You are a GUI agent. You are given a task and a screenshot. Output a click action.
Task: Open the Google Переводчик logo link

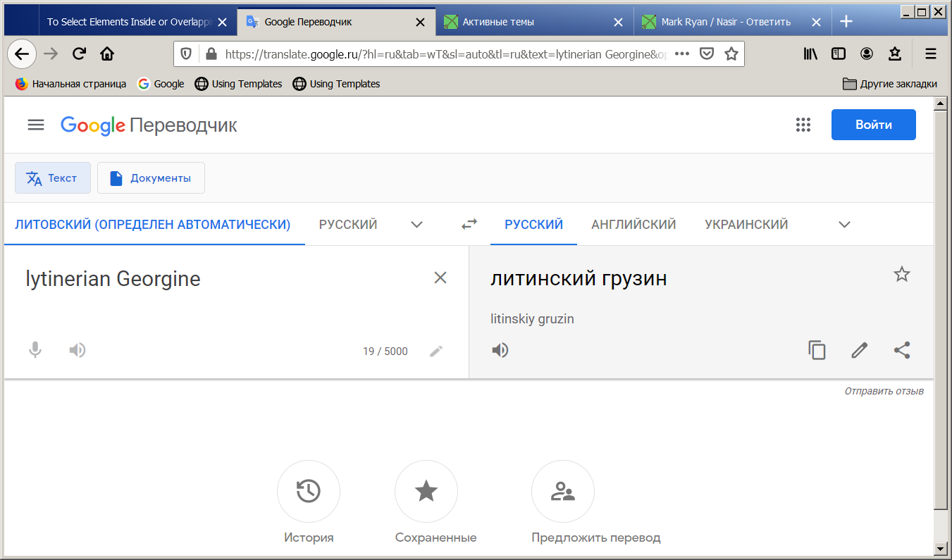click(149, 125)
